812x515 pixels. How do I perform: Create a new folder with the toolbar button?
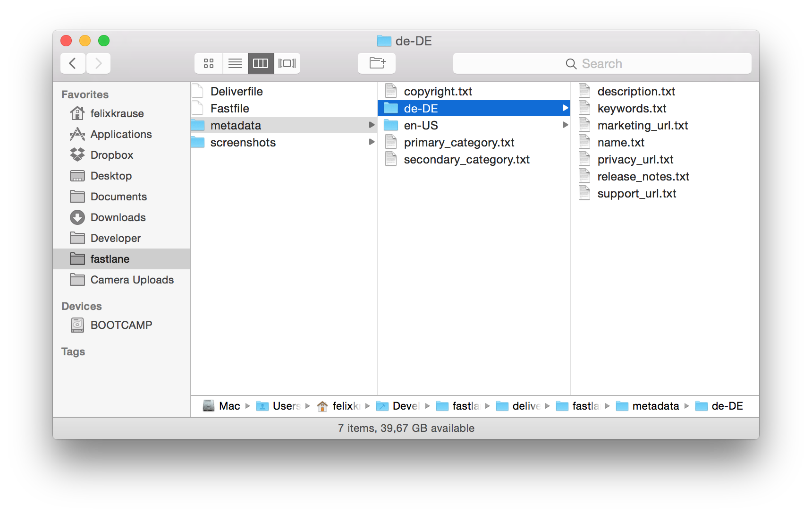377,63
